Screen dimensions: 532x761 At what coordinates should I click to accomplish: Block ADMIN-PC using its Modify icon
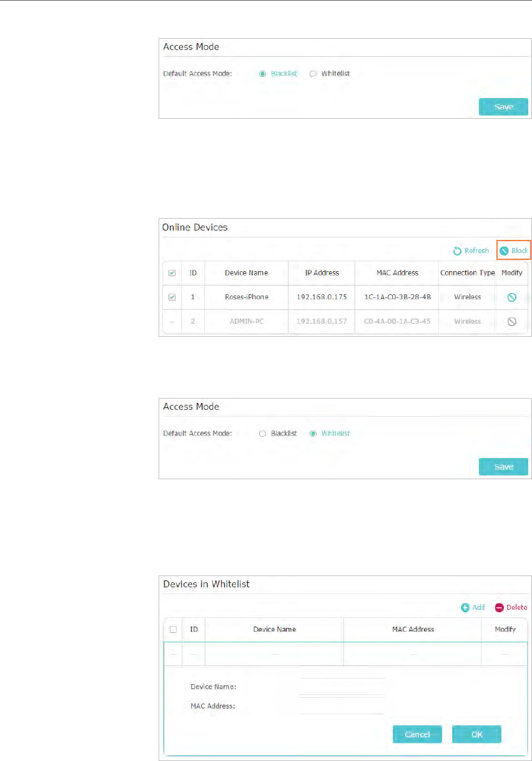pos(511,321)
